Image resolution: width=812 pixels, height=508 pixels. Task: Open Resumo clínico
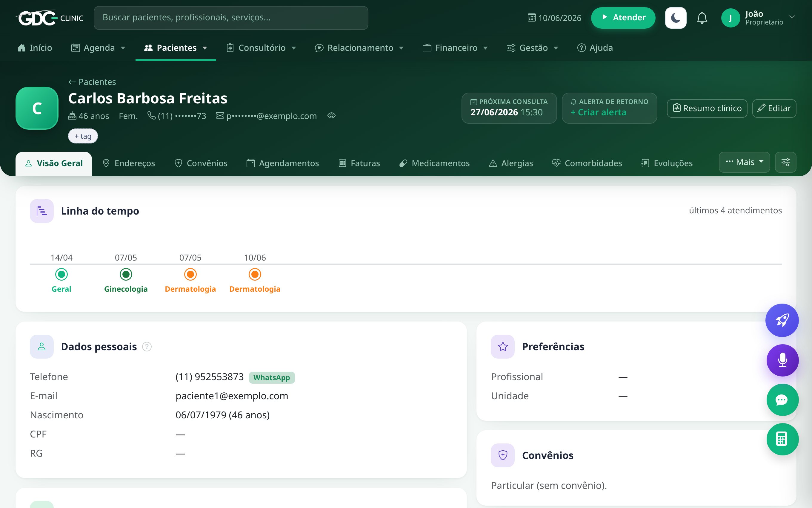click(x=707, y=108)
